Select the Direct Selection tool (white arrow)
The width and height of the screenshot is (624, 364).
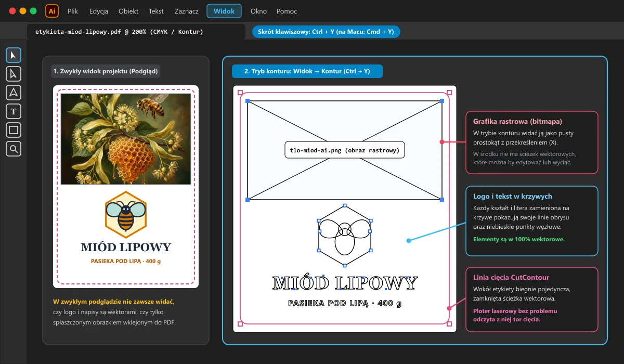tap(14, 74)
